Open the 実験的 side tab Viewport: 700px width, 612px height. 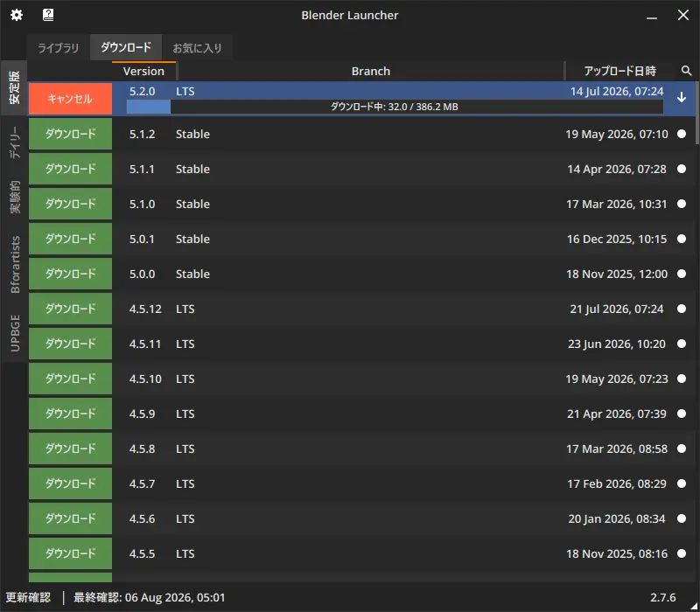tap(14, 198)
